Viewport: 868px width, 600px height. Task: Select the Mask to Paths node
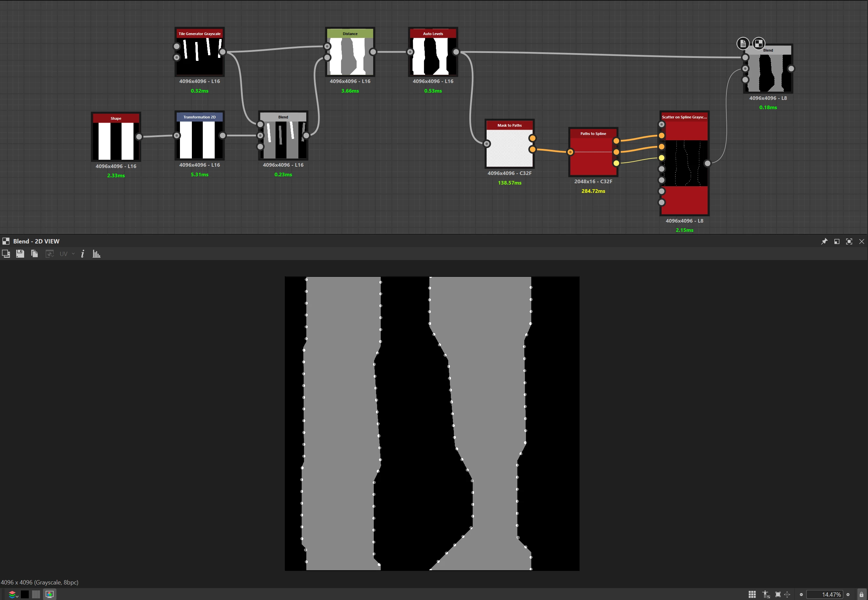509,148
